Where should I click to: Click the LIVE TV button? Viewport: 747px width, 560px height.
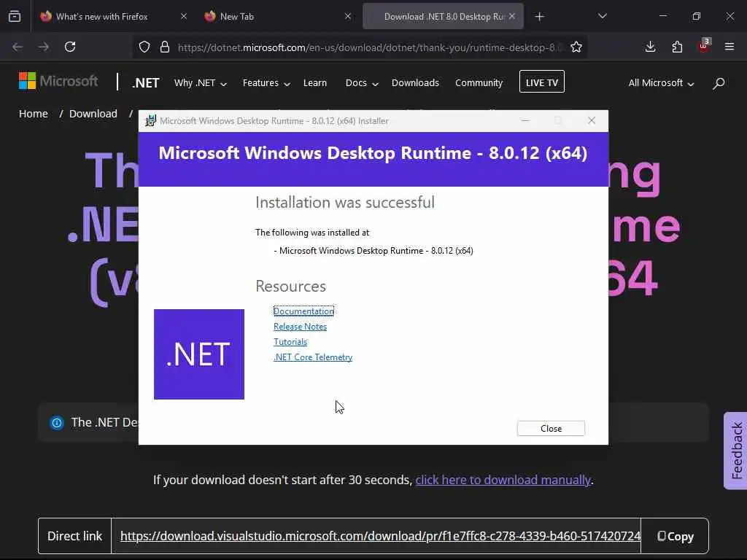(x=542, y=82)
